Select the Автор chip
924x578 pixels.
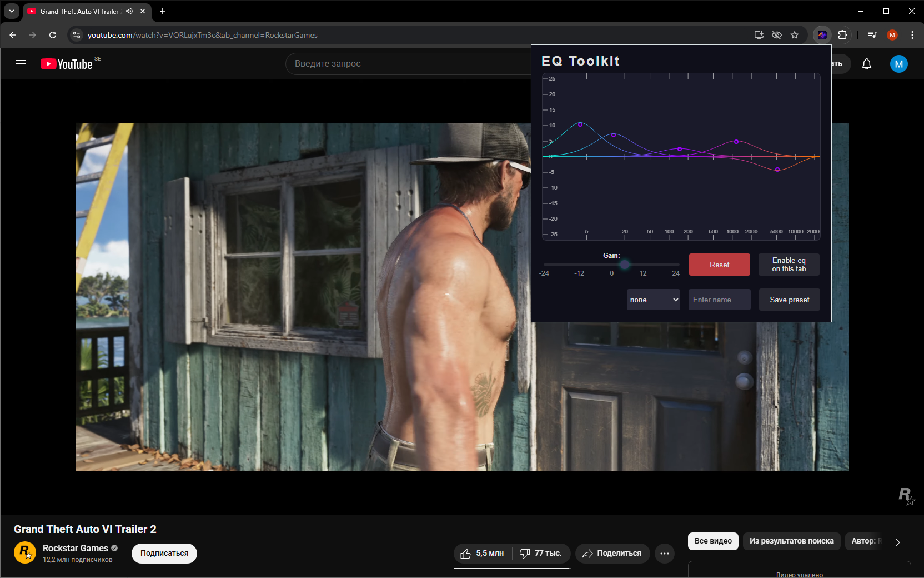pyautogui.click(x=864, y=541)
